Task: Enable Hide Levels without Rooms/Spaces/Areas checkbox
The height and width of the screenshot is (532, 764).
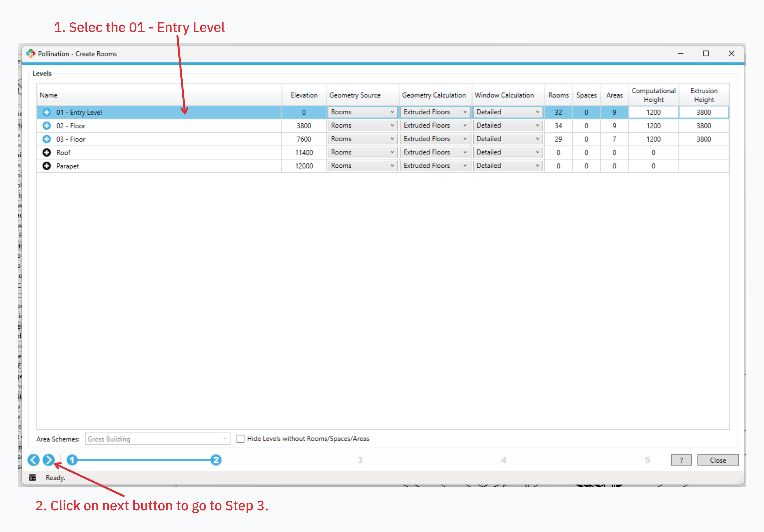Action: tap(240, 439)
